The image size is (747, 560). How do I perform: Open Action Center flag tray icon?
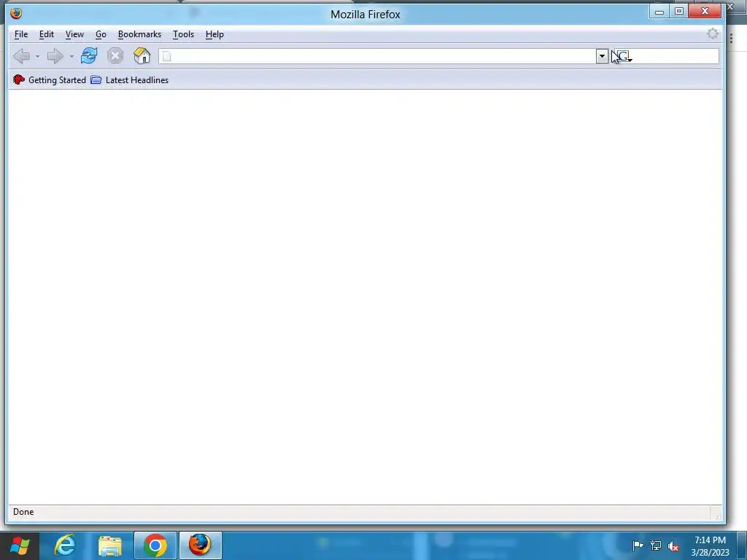tap(638, 545)
